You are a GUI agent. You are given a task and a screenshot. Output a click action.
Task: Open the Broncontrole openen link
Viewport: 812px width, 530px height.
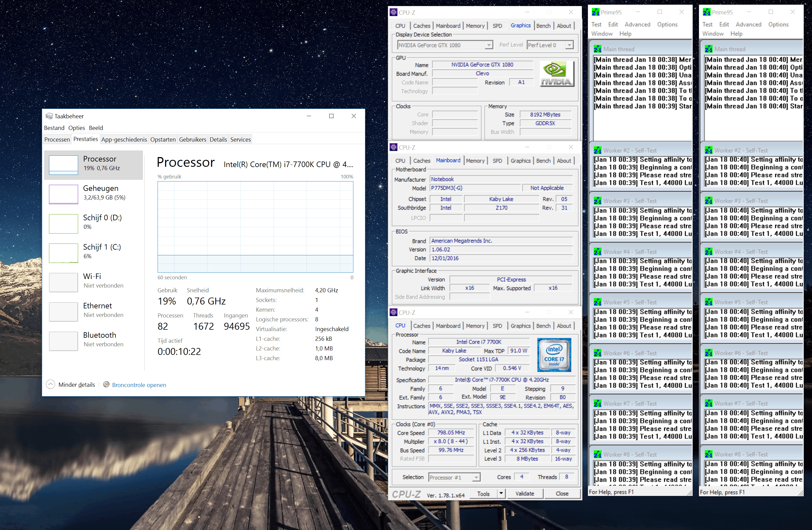[x=139, y=385]
